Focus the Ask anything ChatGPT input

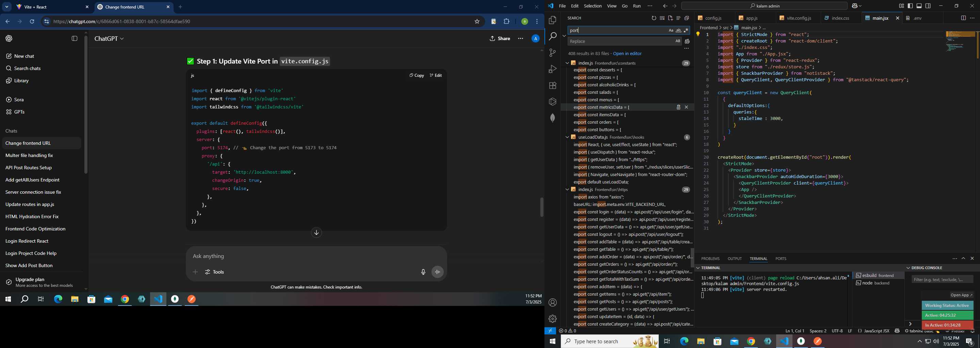pyautogui.click(x=316, y=257)
